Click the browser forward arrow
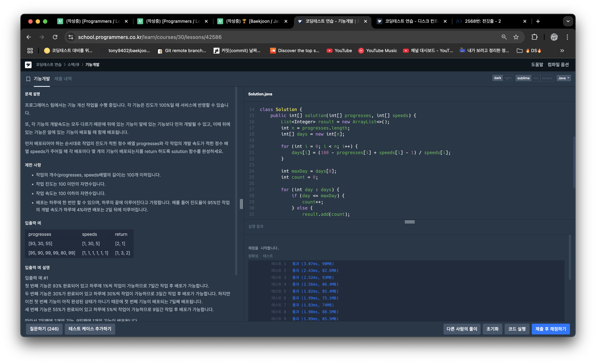The height and width of the screenshot is (364, 596). (x=42, y=37)
